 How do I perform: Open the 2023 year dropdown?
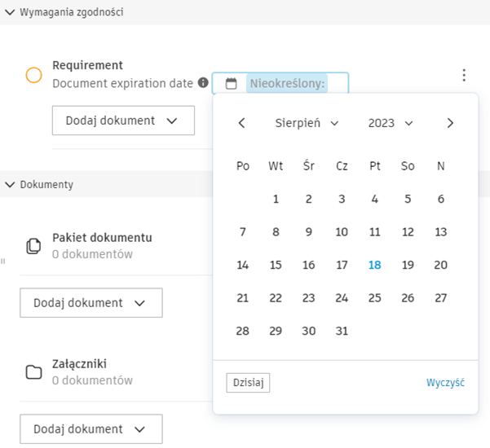click(391, 123)
